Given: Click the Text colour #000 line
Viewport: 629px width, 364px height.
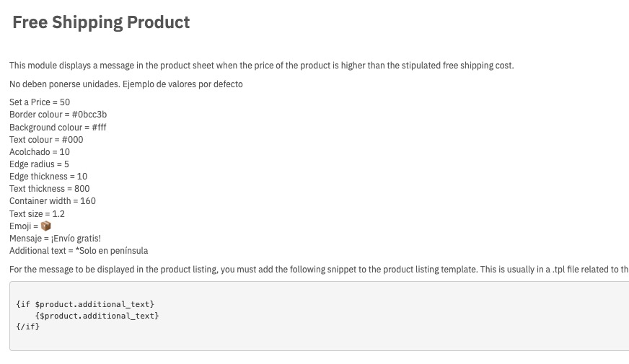Looking at the screenshot, I should (46, 140).
